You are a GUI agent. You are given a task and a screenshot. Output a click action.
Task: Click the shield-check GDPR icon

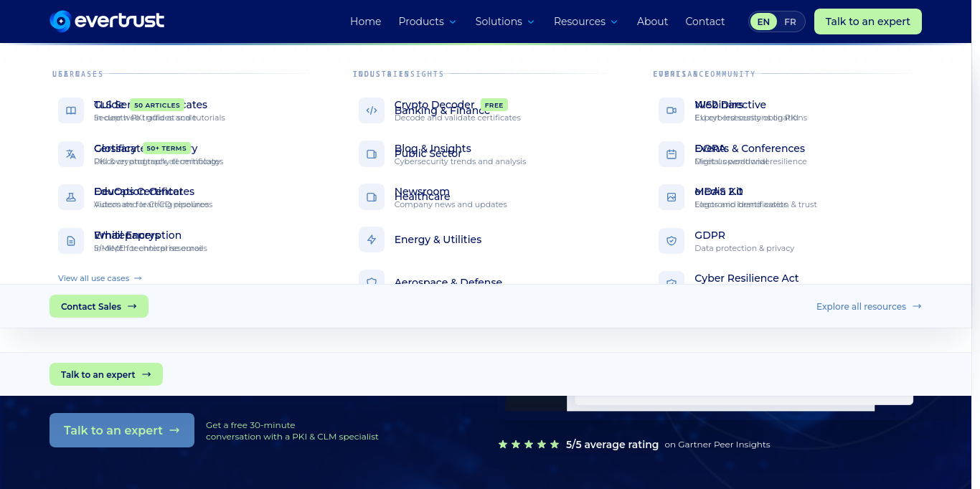pos(672,241)
